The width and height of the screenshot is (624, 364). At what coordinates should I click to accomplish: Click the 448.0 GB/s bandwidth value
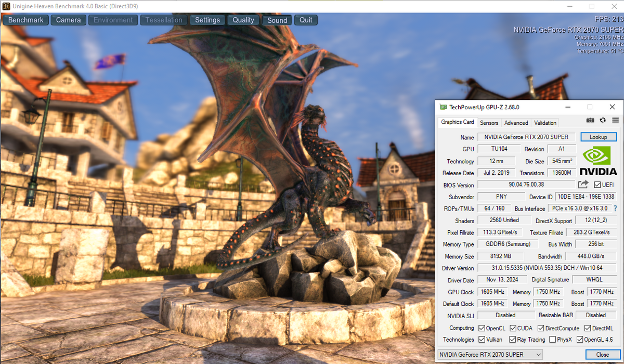[x=591, y=256]
